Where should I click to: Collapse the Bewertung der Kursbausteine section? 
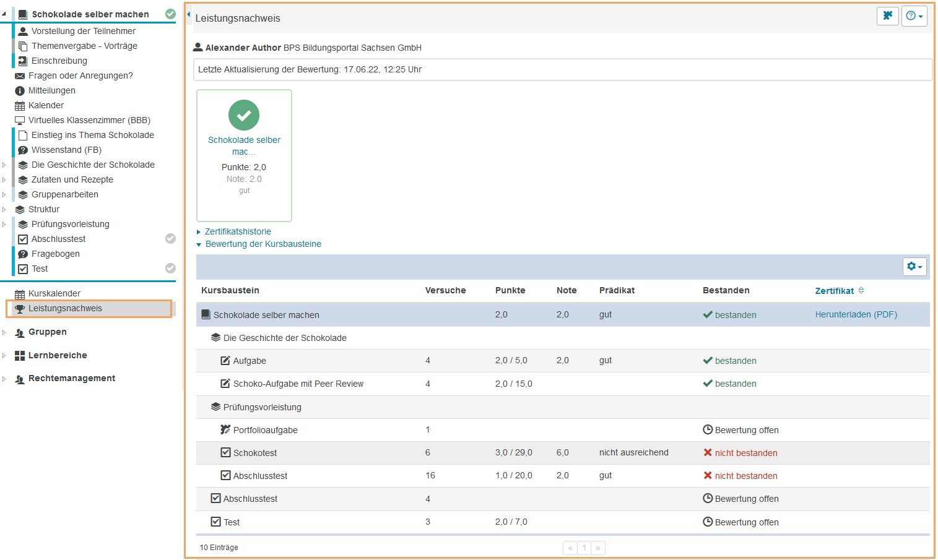click(x=263, y=244)
